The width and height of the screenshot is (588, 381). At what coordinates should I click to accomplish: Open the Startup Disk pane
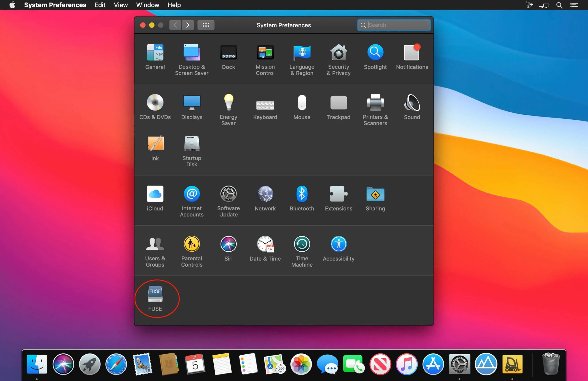pyautogui.click(x=191, y=144)
